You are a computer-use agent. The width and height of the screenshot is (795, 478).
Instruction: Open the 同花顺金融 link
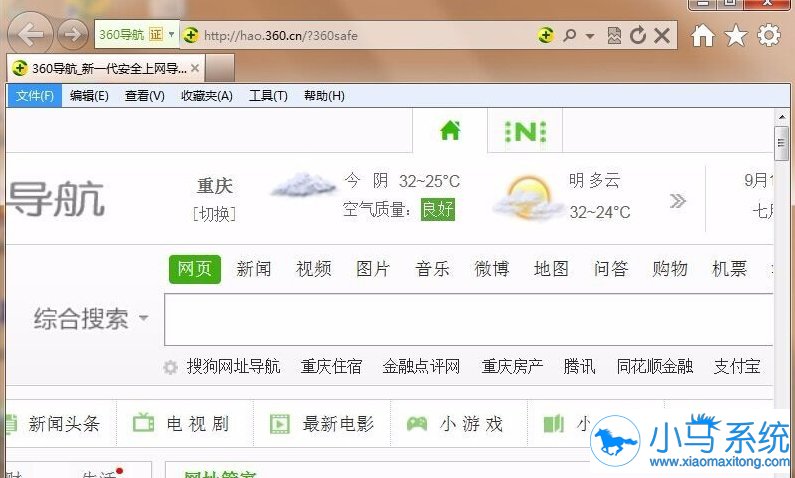655,366
